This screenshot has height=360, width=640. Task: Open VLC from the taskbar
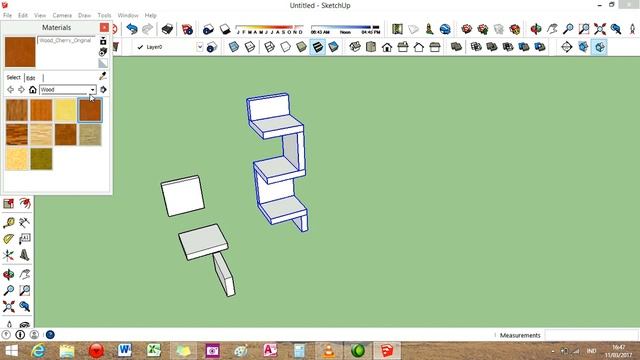coord(328,351)
